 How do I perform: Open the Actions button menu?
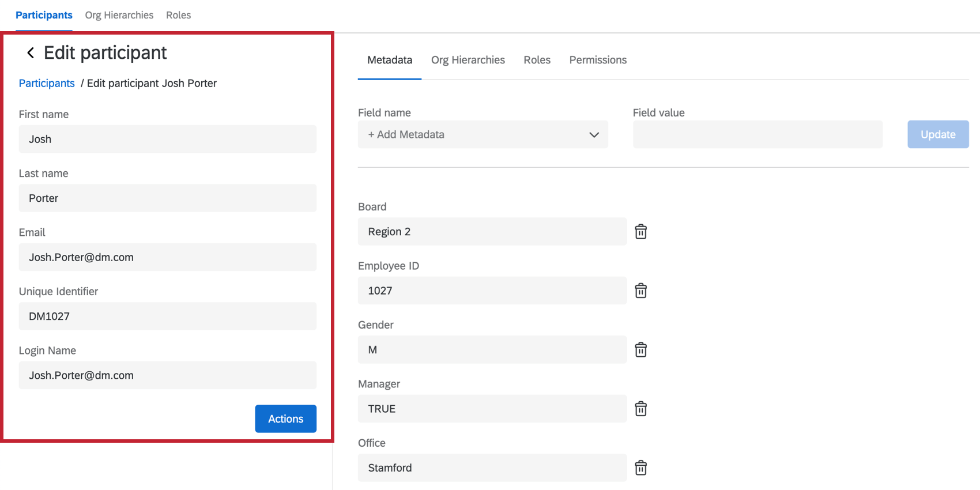285,419
